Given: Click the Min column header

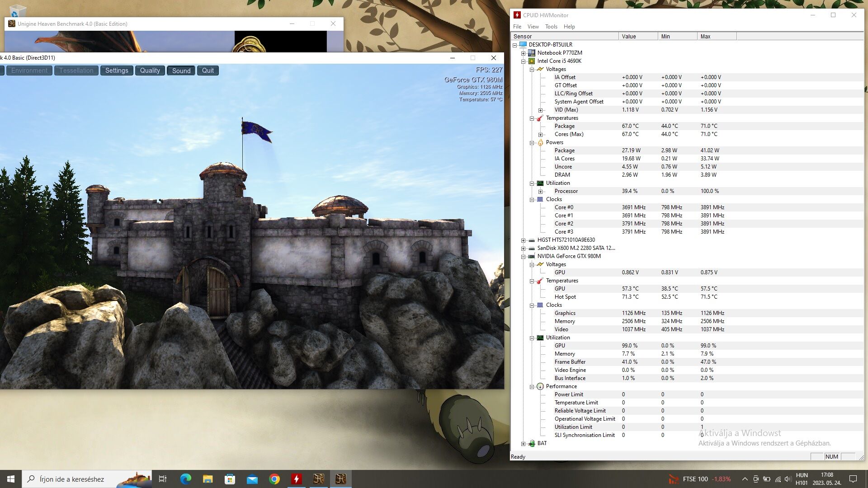Looking at the screenshot, I should (678, 37).
